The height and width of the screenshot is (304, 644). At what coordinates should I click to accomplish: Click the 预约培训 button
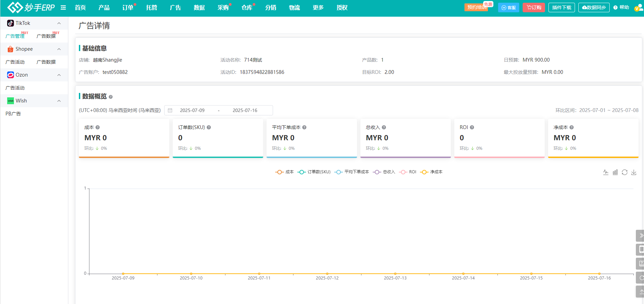pyautogui.click(x=476, y=7)
